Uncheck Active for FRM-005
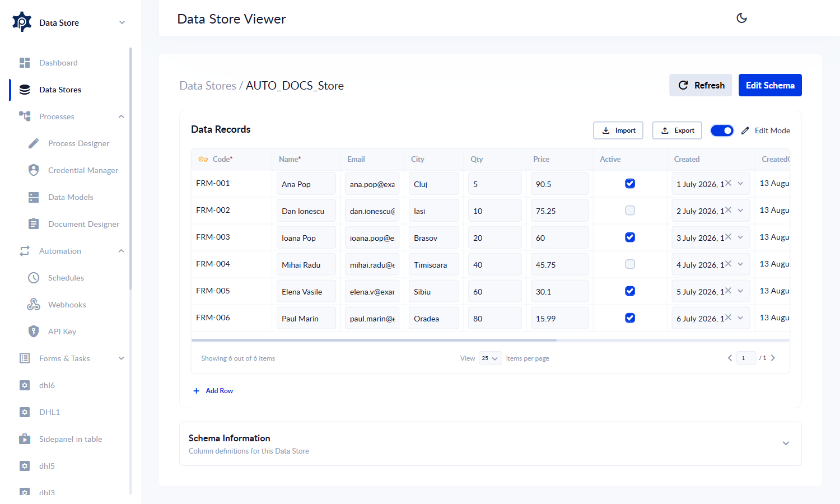This screenshot has width=840, height=504. 630,291
